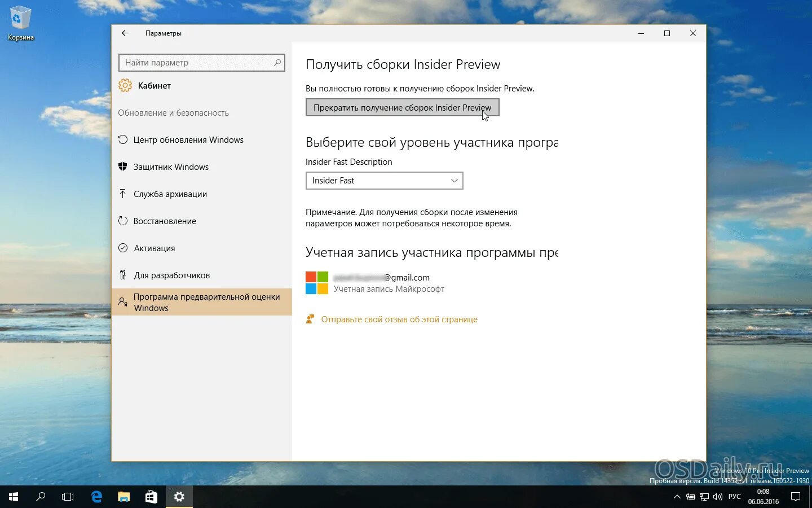Select Для разработчиков in the sidebar
Screen dimensions: 812x508
tap(202, 275)
